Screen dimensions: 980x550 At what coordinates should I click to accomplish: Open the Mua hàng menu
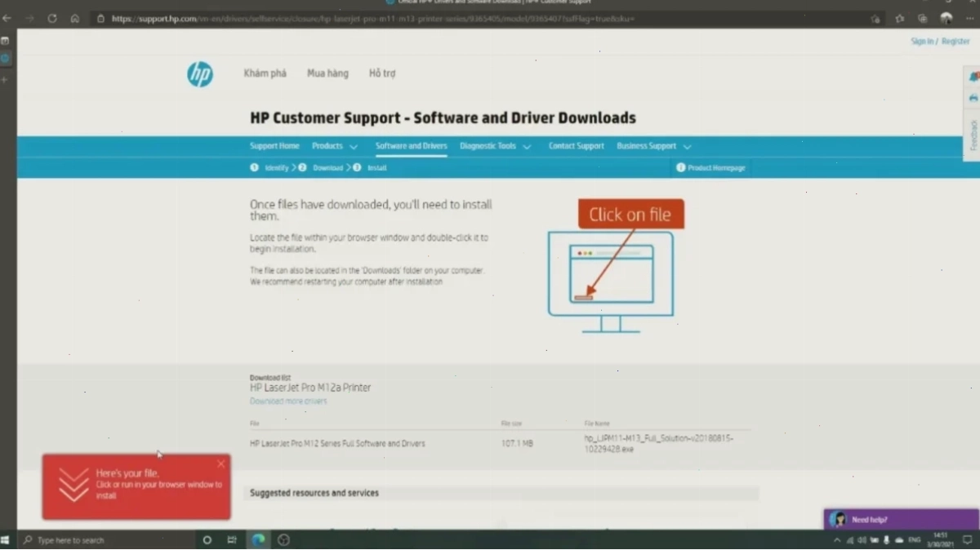pyautogui.click(x=327, y=73)
